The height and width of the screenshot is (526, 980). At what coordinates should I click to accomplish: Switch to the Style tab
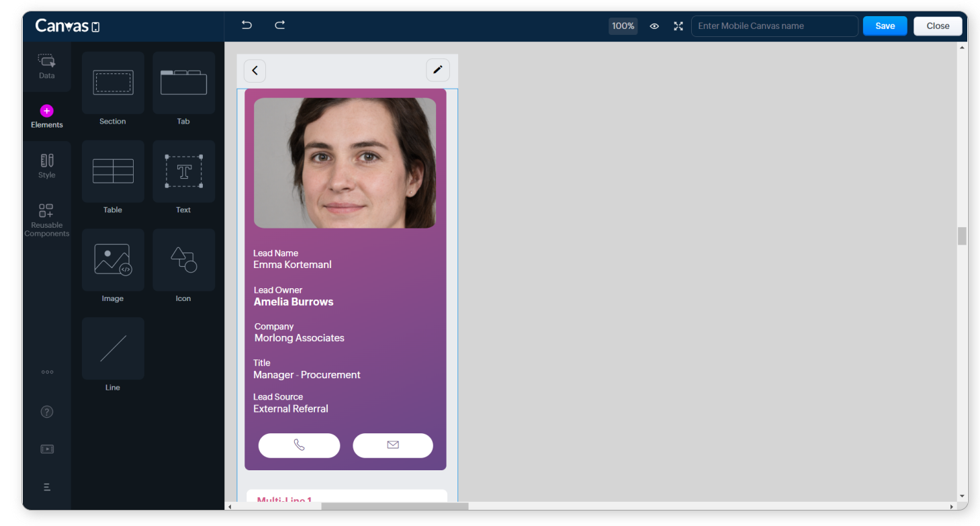click(x=47, y=166)
